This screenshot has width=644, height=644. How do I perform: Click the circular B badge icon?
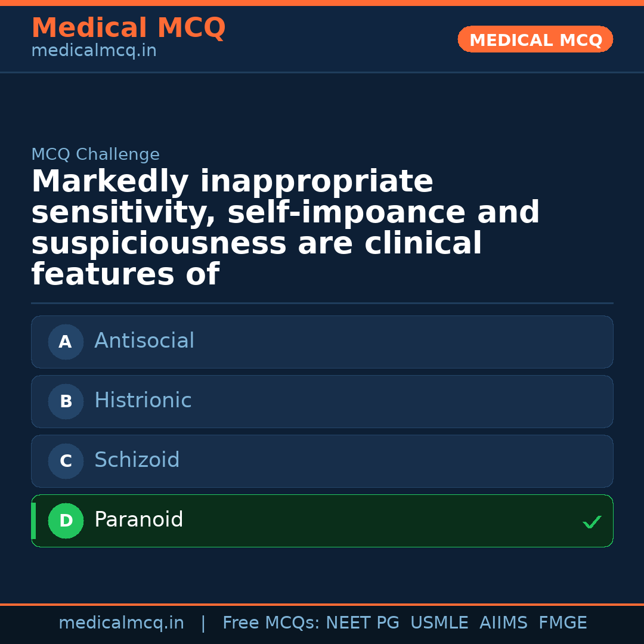(x=66, y=401)
